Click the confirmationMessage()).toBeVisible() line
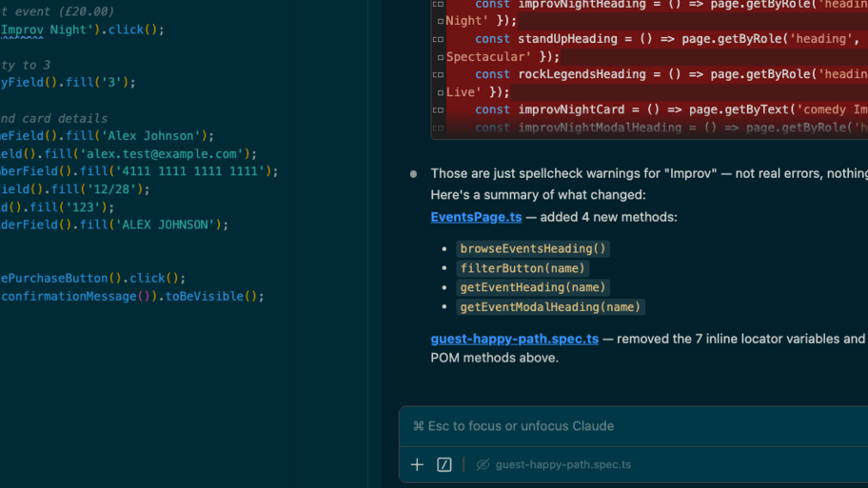 pos(132,297)
